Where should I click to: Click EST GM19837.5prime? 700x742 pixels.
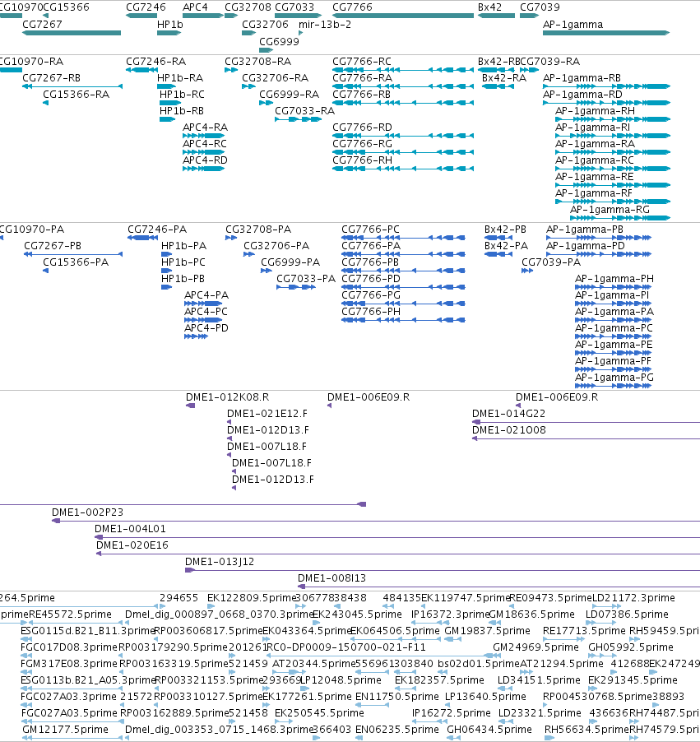click(487, 631)
